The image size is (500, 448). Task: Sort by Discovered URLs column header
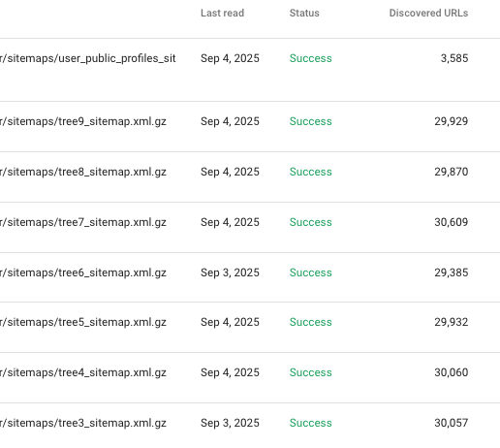pos(428,13)
